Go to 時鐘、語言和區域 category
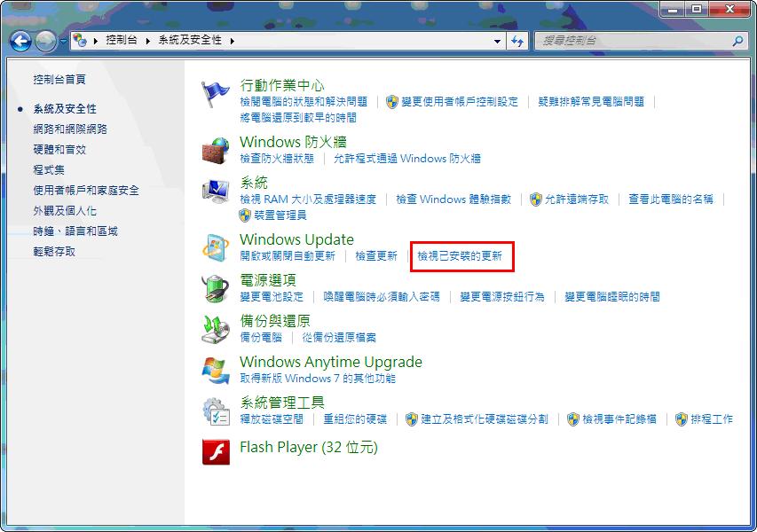Viewport: 757px width, 532px height. [75, 231]
